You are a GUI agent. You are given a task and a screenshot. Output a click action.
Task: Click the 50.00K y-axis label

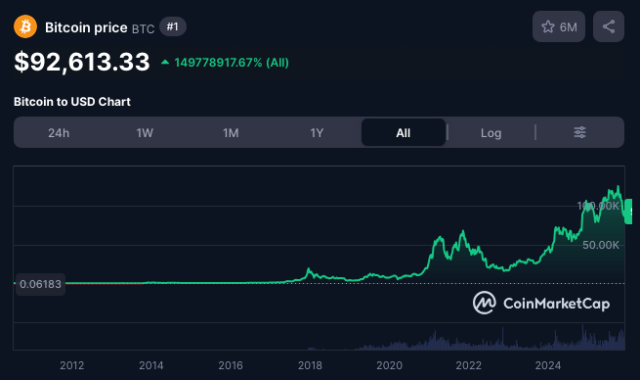600,245
